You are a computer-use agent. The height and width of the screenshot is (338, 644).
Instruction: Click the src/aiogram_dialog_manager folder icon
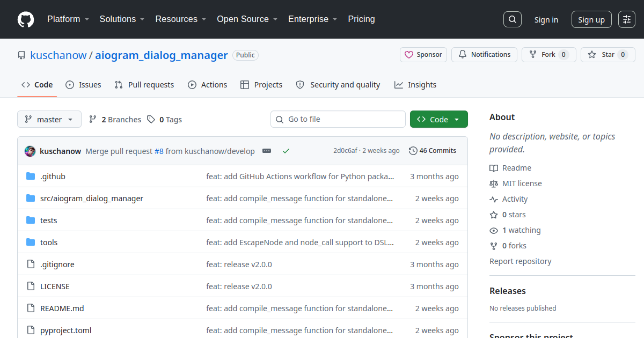tap(31, 199)
